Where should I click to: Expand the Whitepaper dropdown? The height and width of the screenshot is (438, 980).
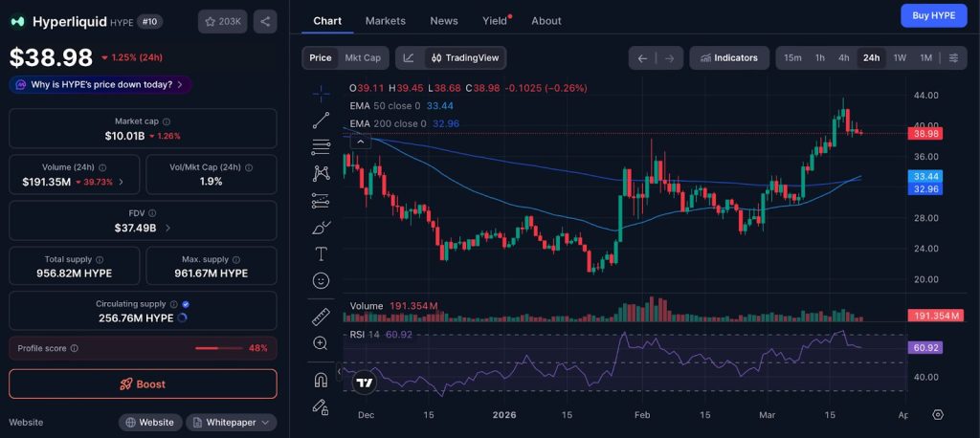(232, 423)
